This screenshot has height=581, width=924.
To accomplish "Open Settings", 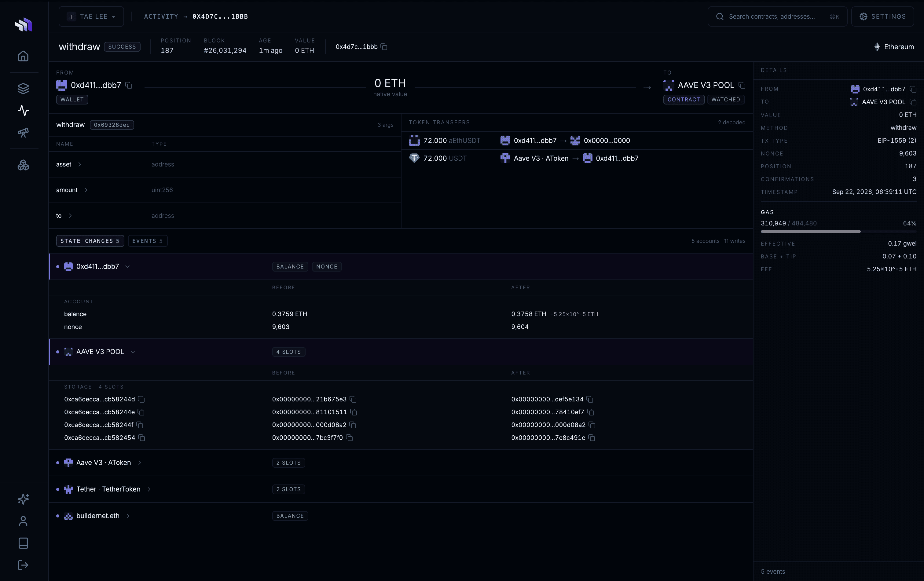I will coord(882,16).
